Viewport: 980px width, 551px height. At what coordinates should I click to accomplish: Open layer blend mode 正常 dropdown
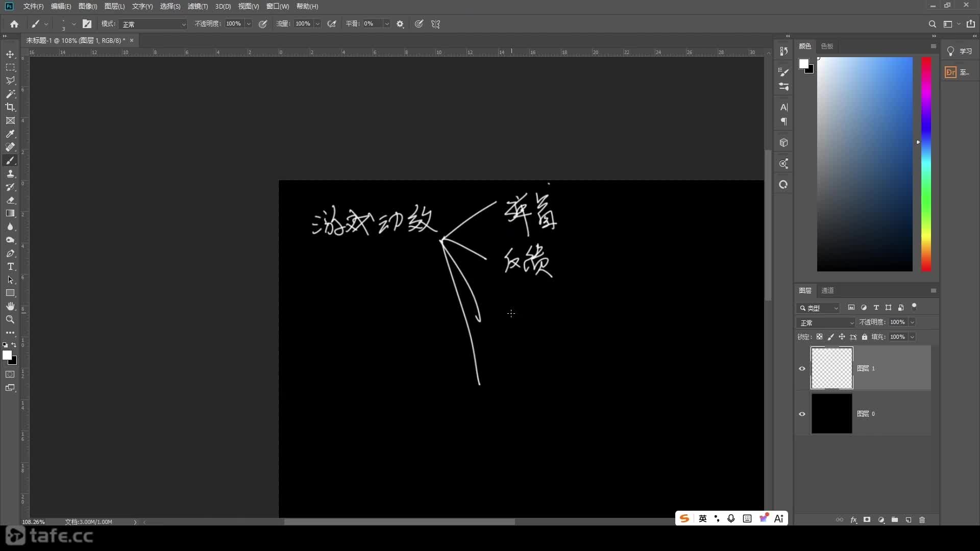(x=826, y=322)
